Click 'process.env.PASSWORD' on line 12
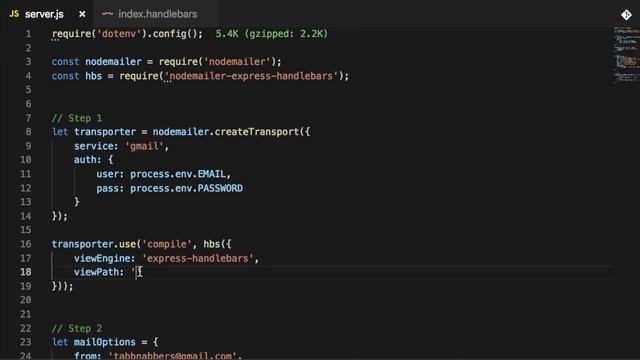640x360 pixels. click(x=187, y=188)
